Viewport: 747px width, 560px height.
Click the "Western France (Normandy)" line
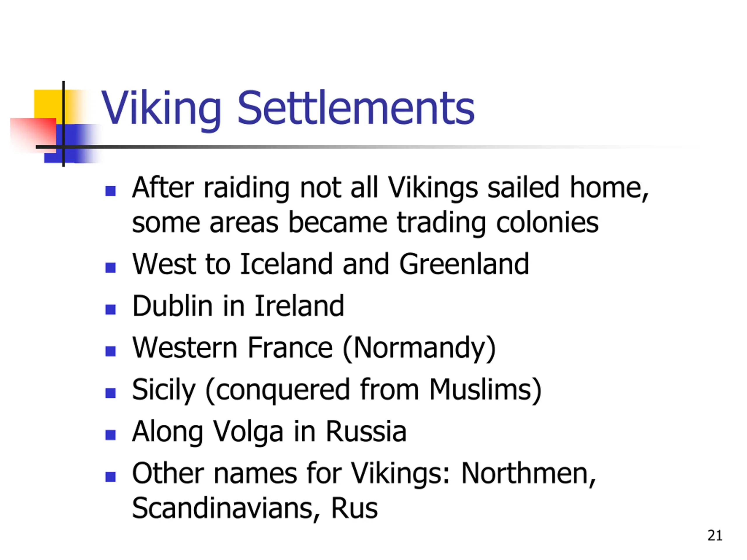(x=314, y=348)
